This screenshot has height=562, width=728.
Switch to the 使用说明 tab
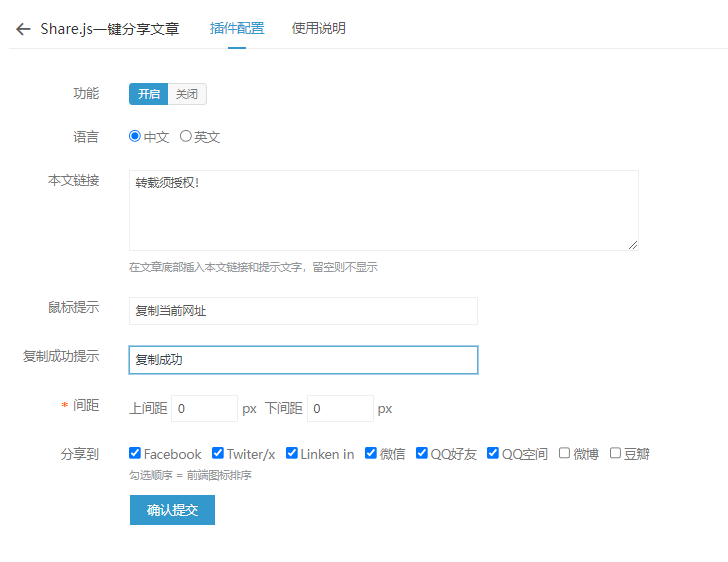click(x=318, y=28)
